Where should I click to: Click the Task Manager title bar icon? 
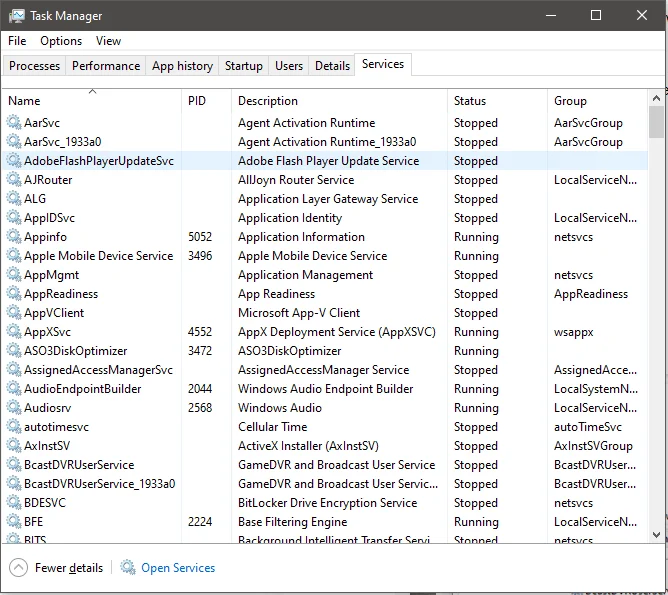pyautogui.click(x=17, y=16)
